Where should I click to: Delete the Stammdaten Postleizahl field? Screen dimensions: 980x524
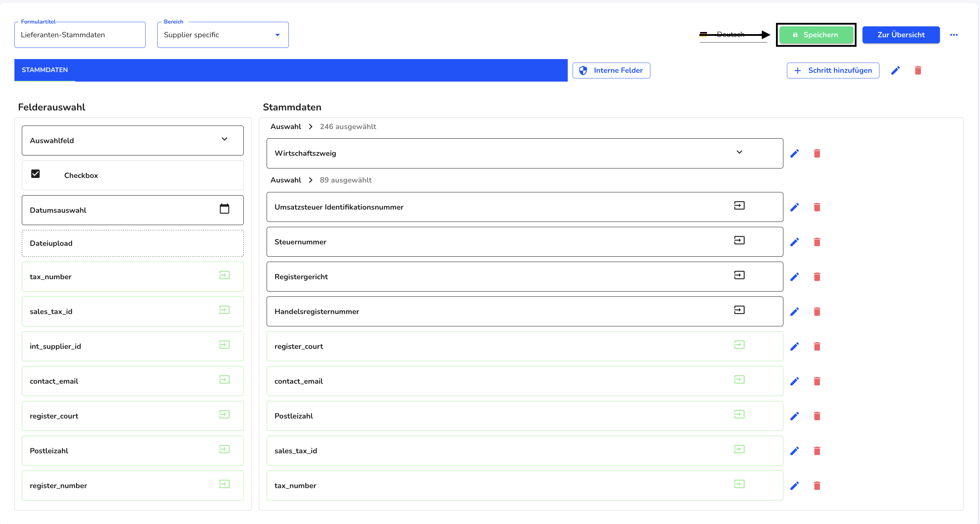tap(817, 416)
